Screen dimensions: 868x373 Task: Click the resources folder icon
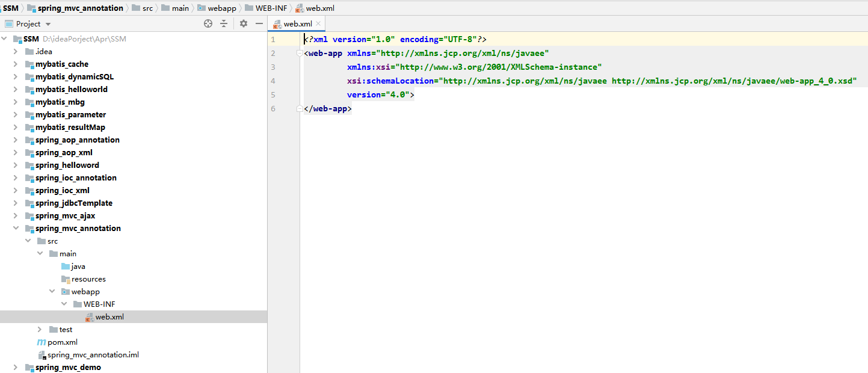(x=66, y=279)
